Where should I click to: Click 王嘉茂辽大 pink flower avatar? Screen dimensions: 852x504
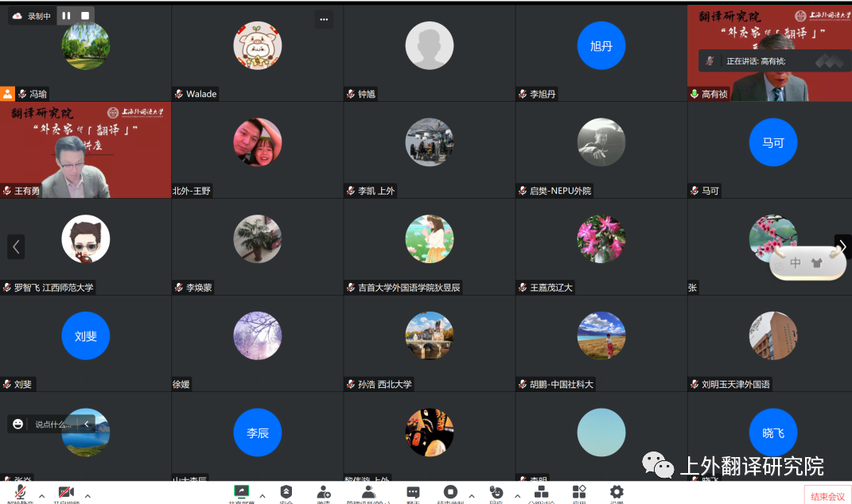[601, 239]
